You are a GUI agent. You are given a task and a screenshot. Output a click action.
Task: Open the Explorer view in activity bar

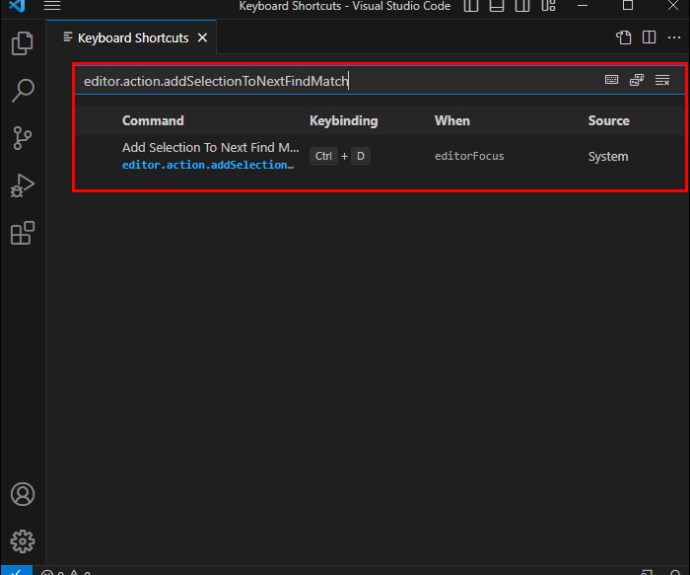22,43
